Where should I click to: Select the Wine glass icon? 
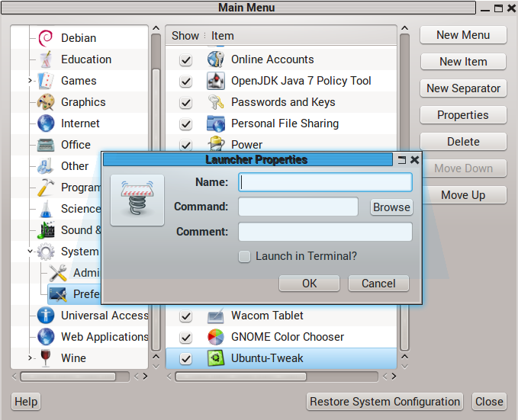[x=46, y=358]
